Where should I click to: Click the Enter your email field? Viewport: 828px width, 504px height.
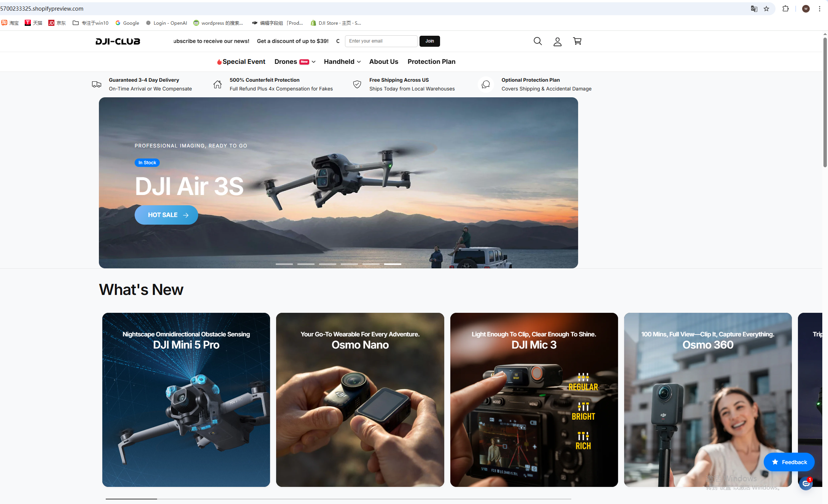click(381, 41)
